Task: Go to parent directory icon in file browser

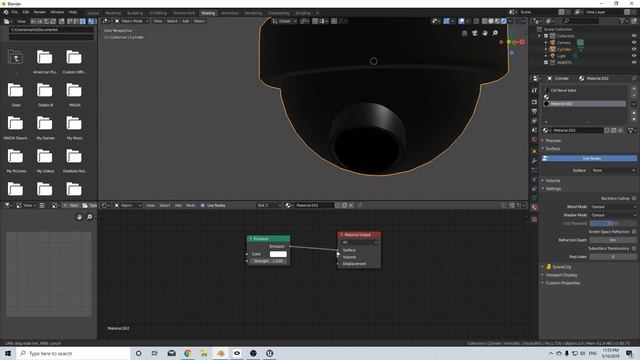Action: click(15, 58)
